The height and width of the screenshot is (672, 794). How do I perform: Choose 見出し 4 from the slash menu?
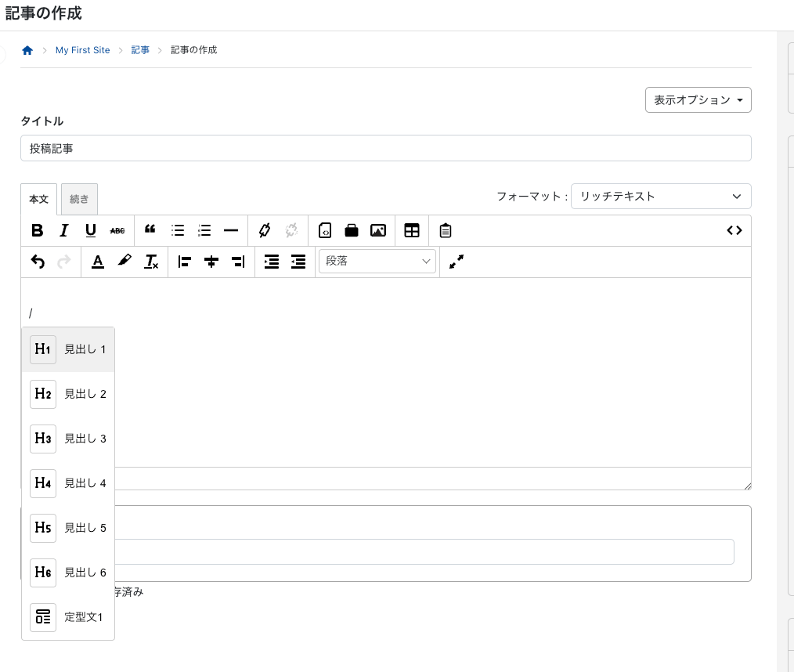pos(68,483)
